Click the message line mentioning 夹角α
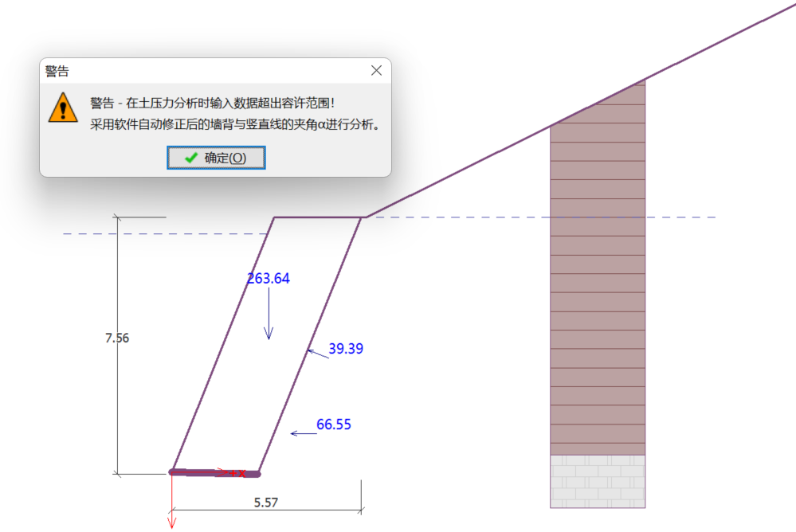Viewport: 796px width, 532px height. point(234,124)
